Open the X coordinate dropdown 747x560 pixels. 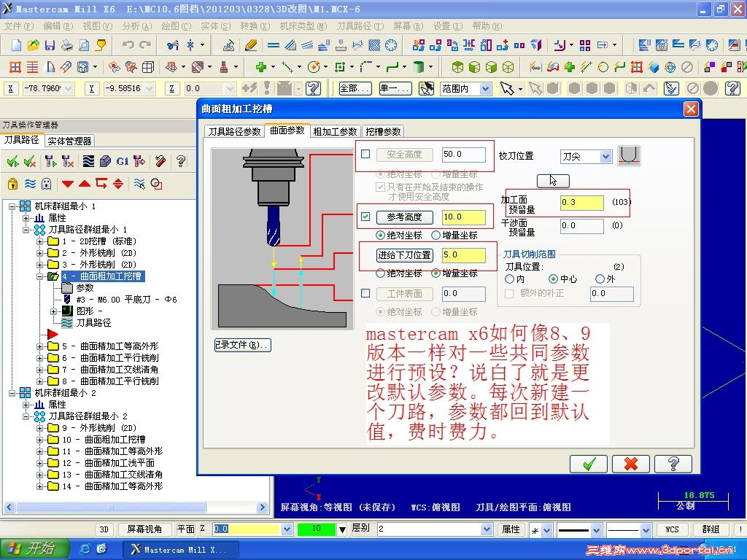69,88
